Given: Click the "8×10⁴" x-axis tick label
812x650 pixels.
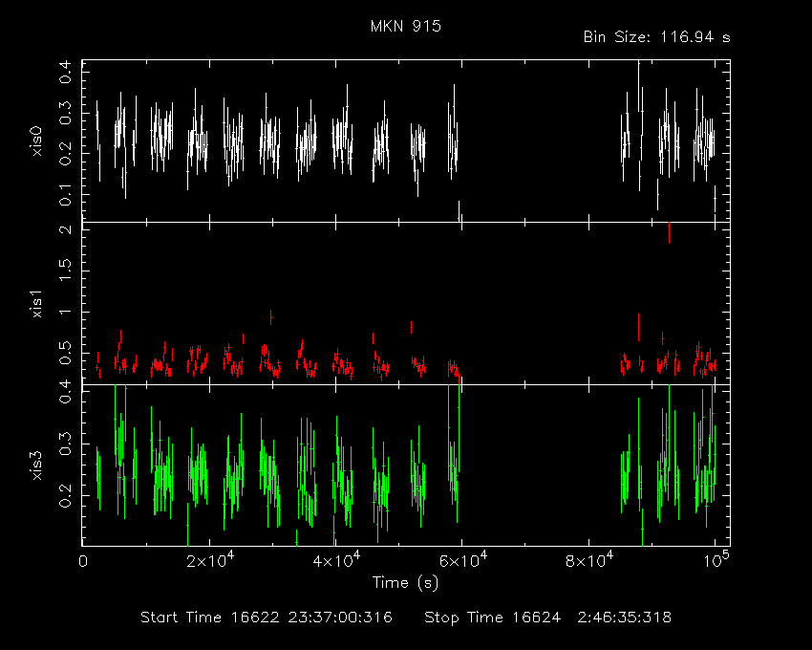Looking at the screenshot, I should click(x=588, y=560).
